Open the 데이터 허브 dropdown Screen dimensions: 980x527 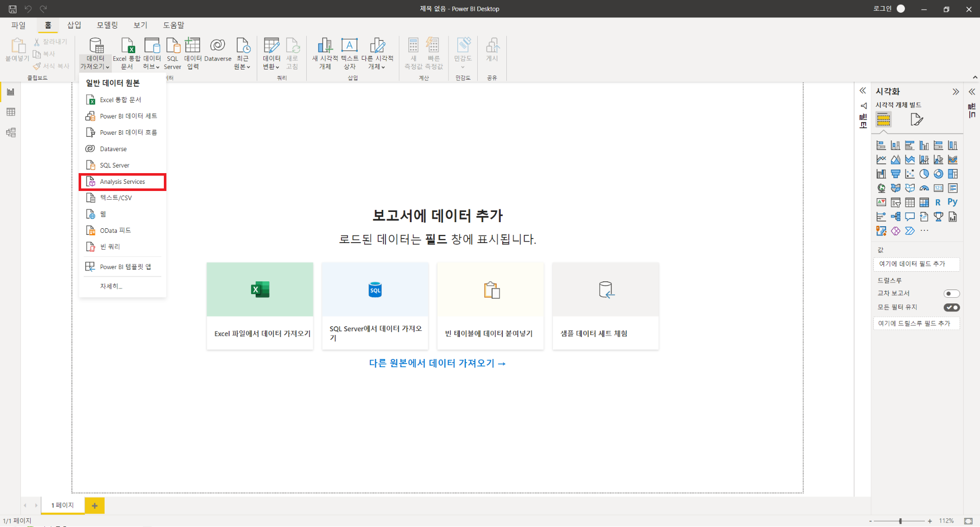point(152,53)
